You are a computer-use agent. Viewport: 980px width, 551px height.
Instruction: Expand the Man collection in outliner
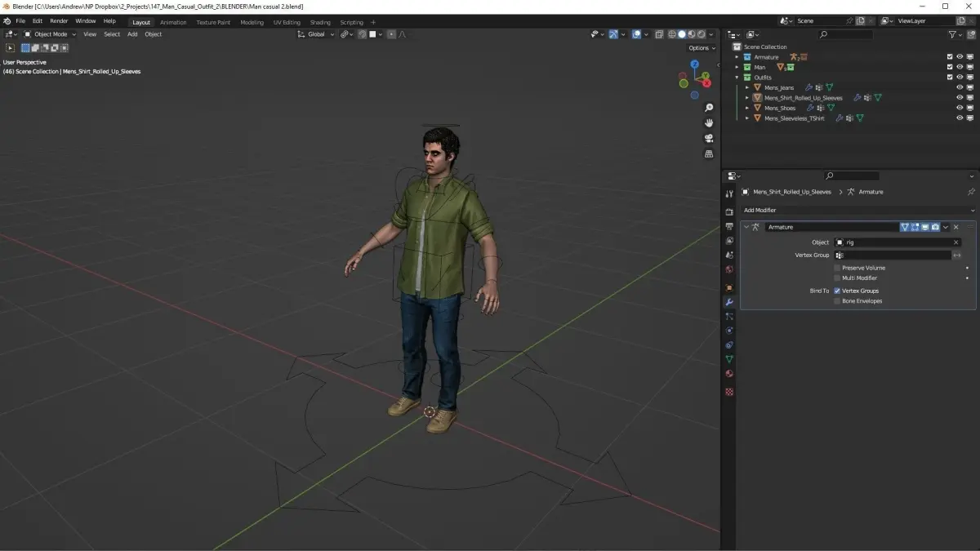(737, 68)
